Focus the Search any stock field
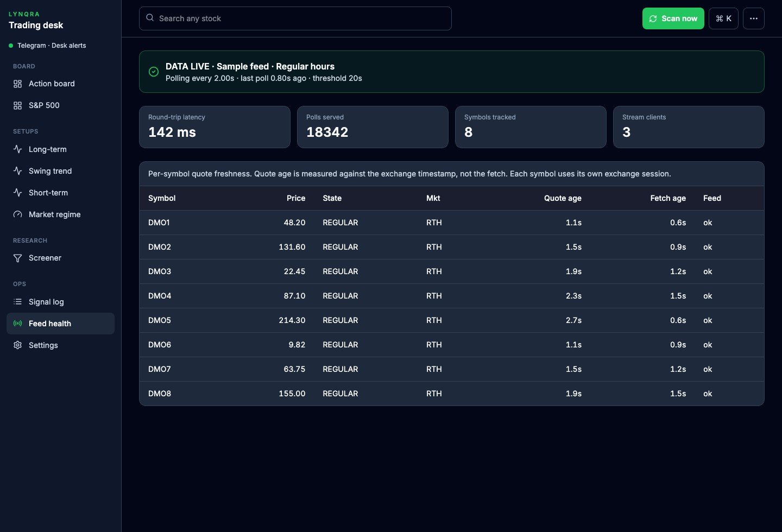This screenshot has height=532, width=782. click(295, 18)
